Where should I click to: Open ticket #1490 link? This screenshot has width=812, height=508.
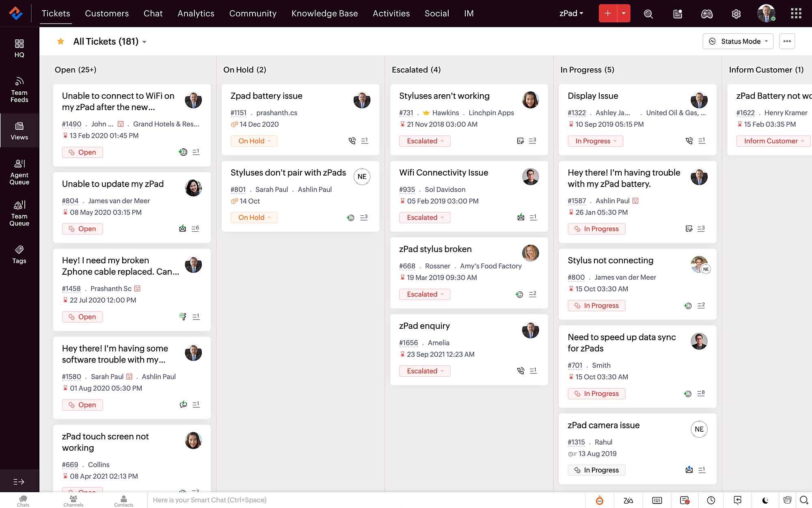pos(71,124)
